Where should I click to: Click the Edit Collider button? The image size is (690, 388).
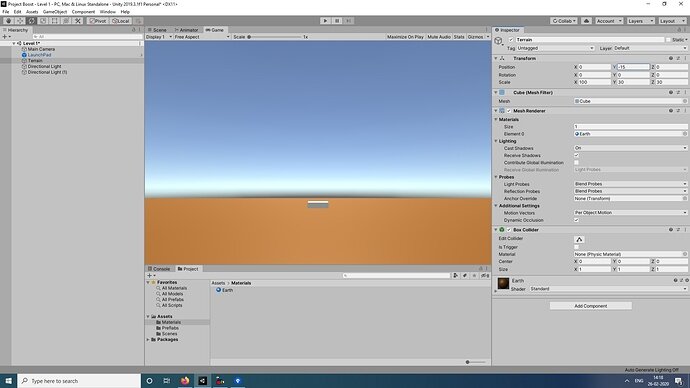click(579, 239)
